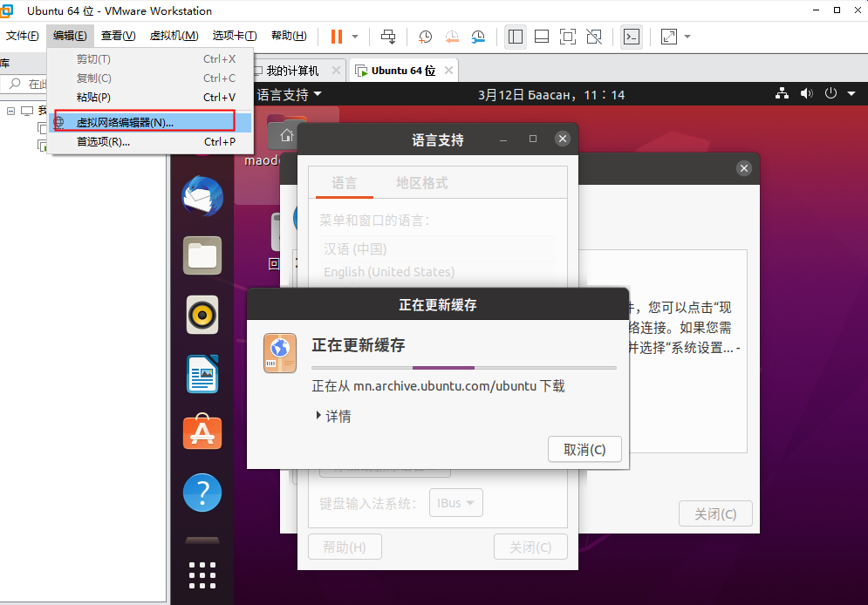Select the Ubuntu 64 位 tab
The width and height of the screenshot is (868, 605).
pos(403,71)
